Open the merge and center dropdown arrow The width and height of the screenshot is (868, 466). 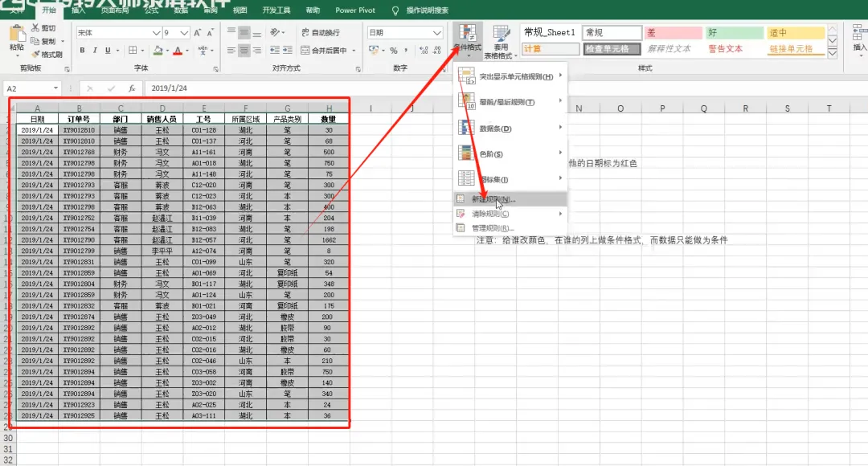[x=354, y=51]
